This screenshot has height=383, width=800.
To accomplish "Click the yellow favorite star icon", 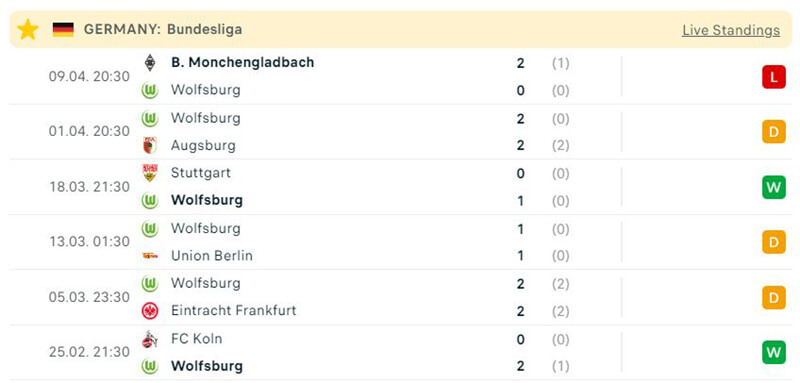I will point(28,30).
